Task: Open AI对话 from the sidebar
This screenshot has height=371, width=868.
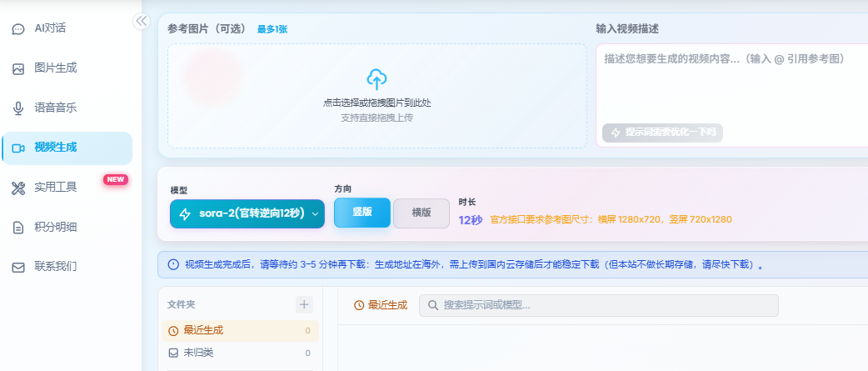Action: coord(67,29)
